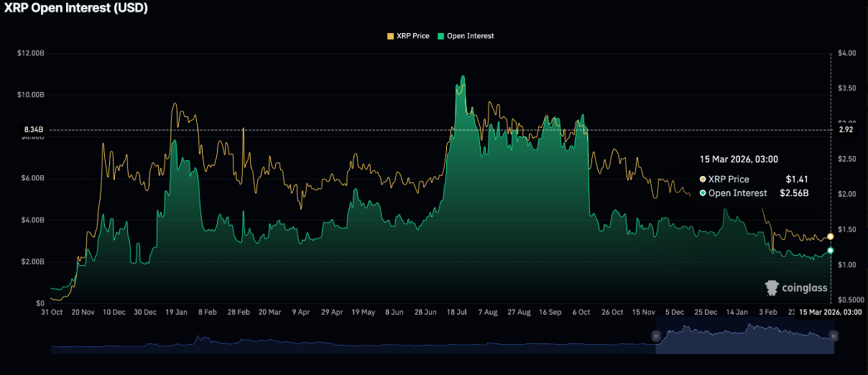Toggle the Open Interest series label

click(x=470, y=36)
